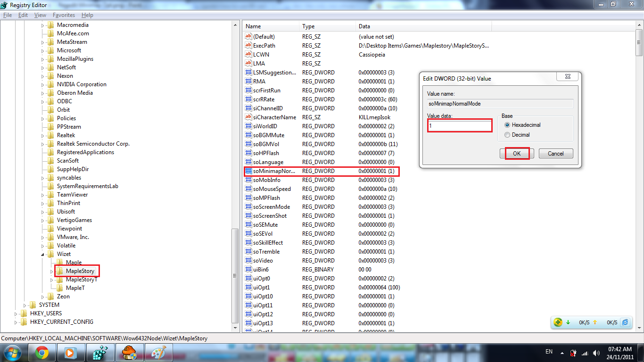
Task: Open Windows Media Player from taskbar
Action: coord(71,353)
